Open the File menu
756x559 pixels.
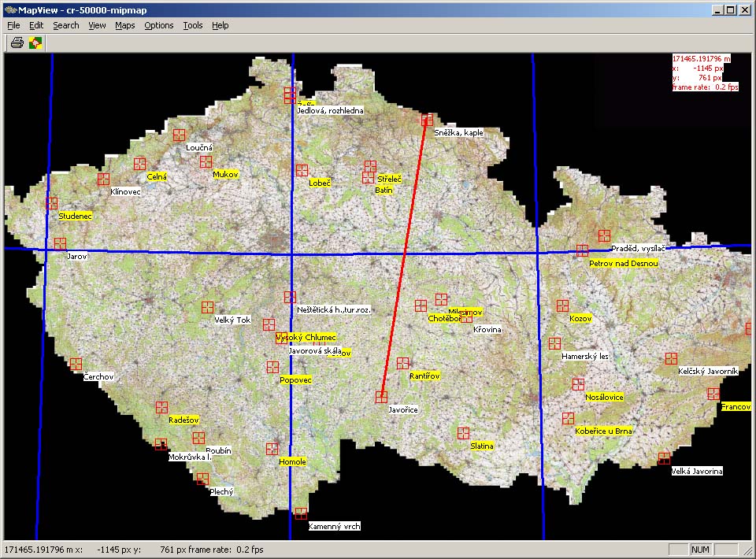coord(13,25)
